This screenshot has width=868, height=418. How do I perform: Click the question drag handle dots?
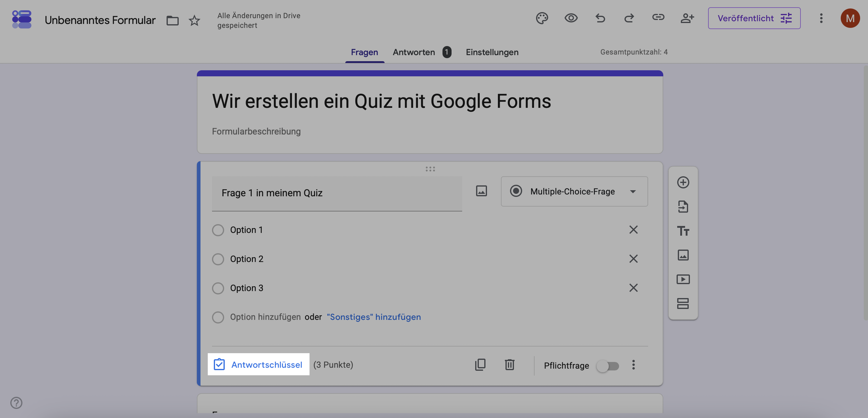[x=430, y=169]
